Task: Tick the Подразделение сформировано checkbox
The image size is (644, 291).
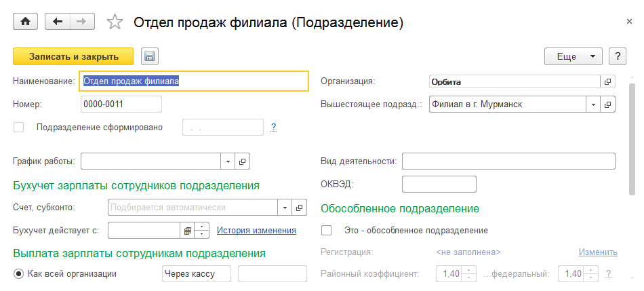Action: coord(18,127)
